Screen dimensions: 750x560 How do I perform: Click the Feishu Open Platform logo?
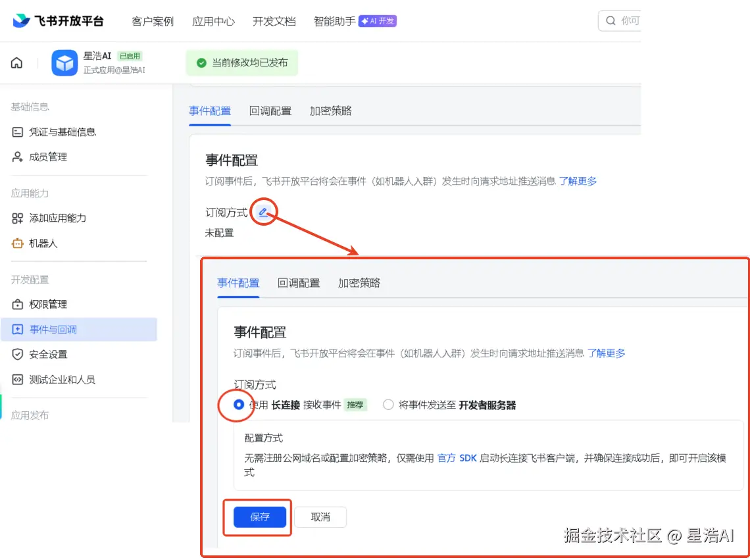58,21
